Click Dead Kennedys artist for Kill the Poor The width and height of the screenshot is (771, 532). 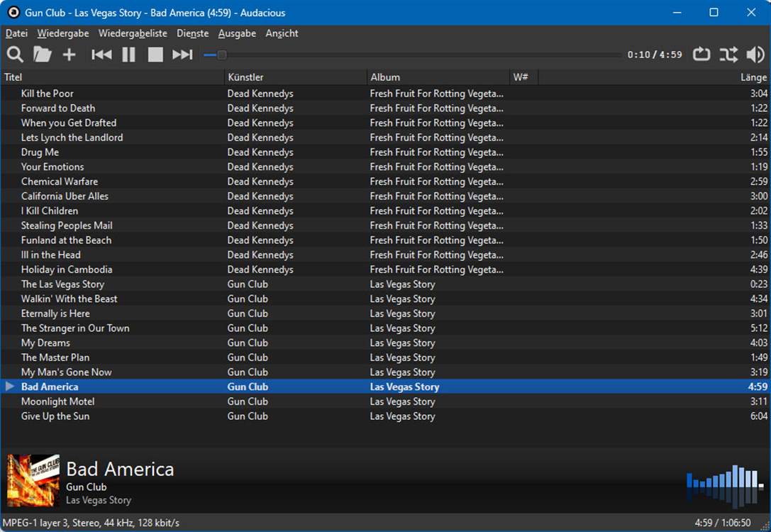pyautogui.click(x=260, y=94)
